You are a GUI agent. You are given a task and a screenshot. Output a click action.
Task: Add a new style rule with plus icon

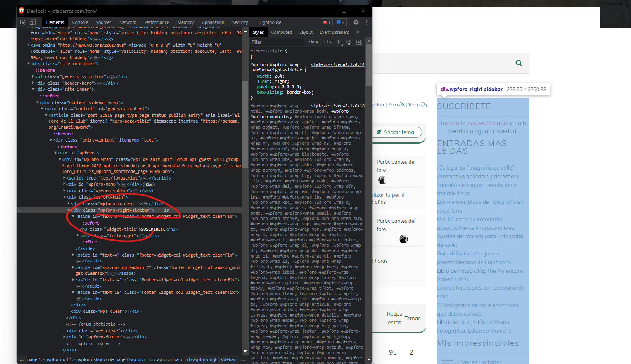(339, 42)
